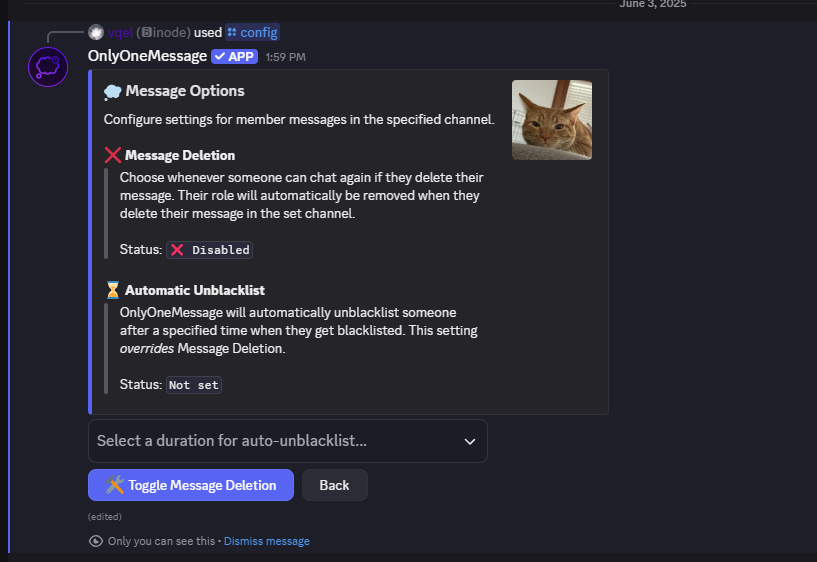Screen dimensions: 817x562
Task: Open the config command mention
Action: [253, 32]
